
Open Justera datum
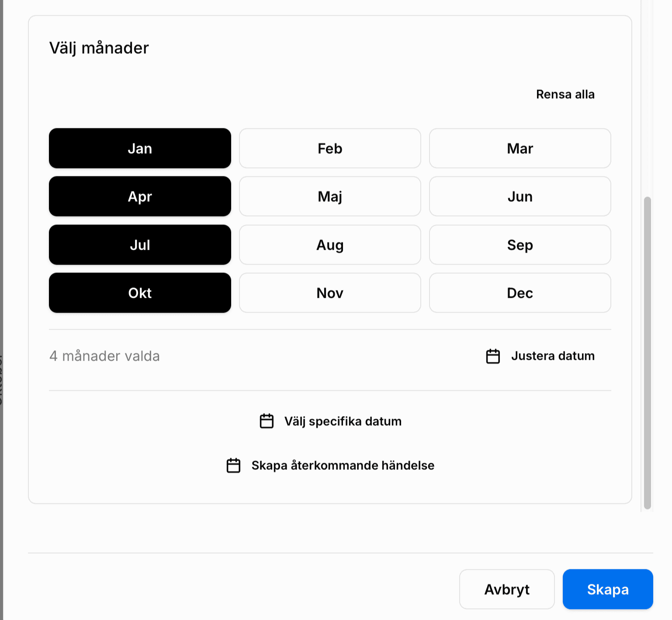552,356
